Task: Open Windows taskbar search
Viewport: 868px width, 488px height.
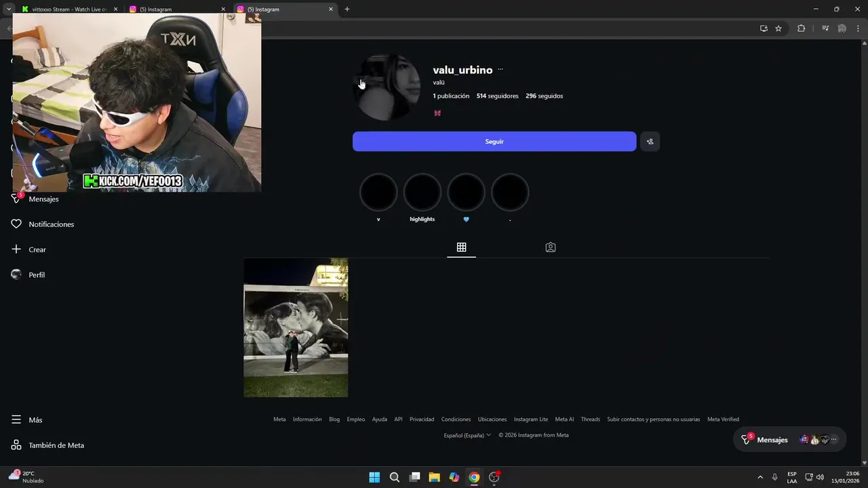Action: 395,477
